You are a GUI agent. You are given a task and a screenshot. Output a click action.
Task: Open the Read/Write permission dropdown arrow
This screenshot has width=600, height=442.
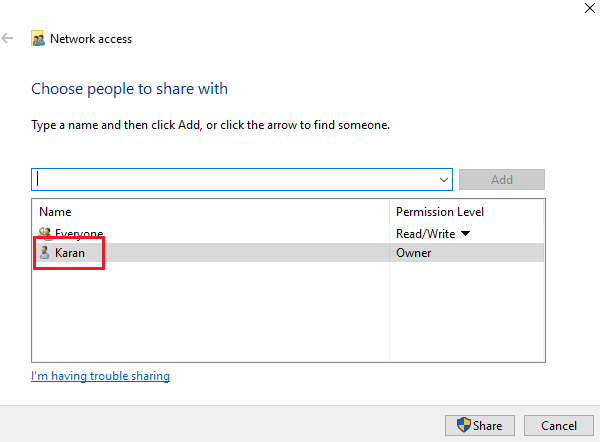point(465,234)
